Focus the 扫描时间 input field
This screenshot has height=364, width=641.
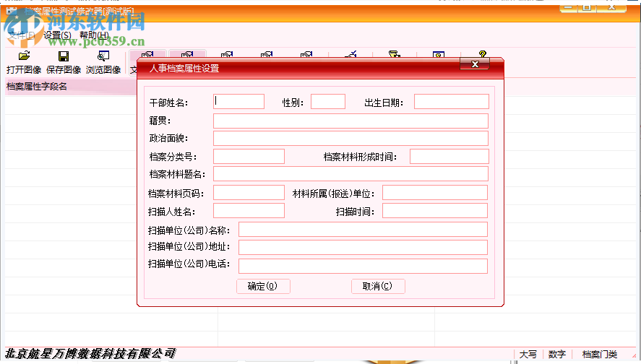click(x=435, y=211)
